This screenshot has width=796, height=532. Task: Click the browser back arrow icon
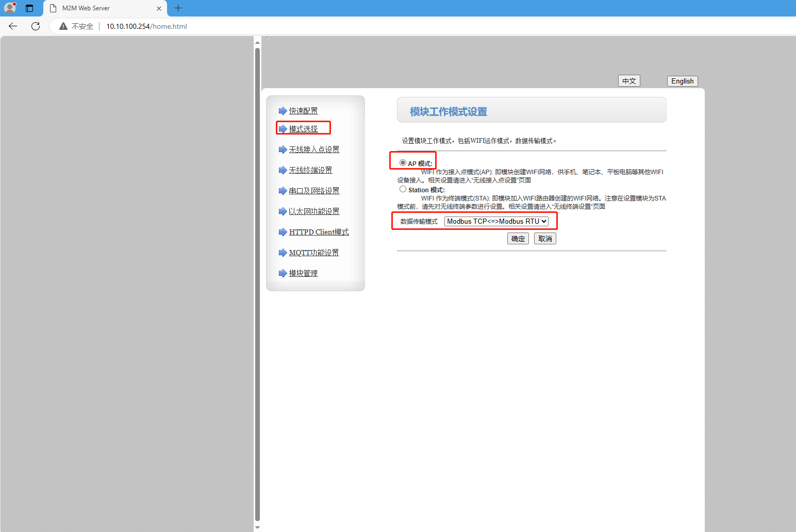pos(13,26)
